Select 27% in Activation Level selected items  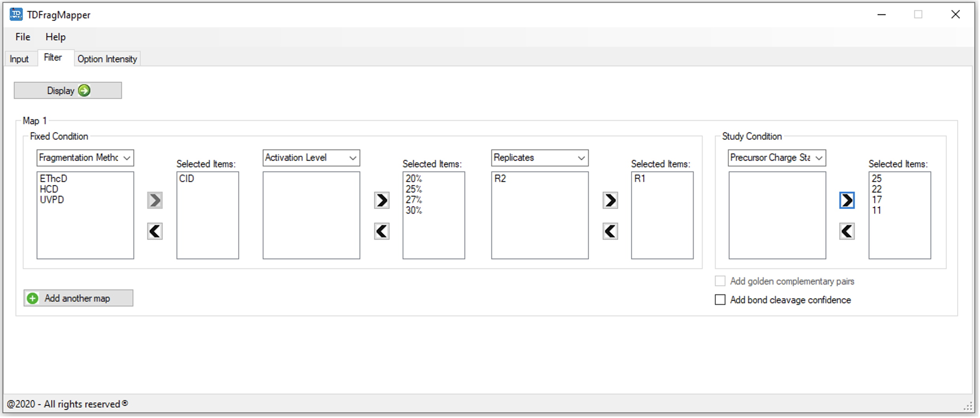click(413, 200)
